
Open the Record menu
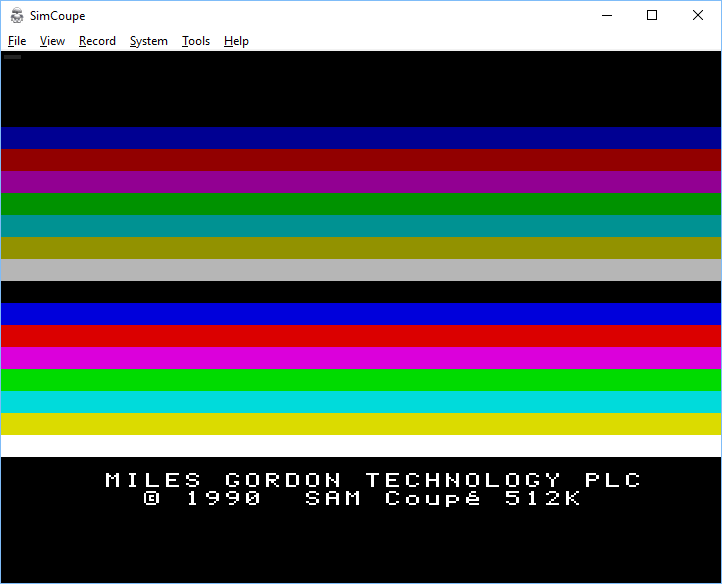tap(97, 41)
